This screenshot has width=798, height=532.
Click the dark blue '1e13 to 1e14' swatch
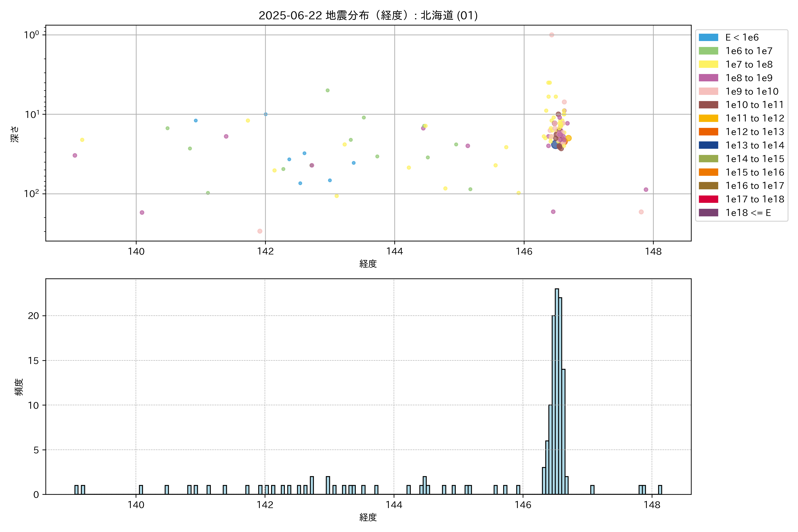click(x=708, y=145)
